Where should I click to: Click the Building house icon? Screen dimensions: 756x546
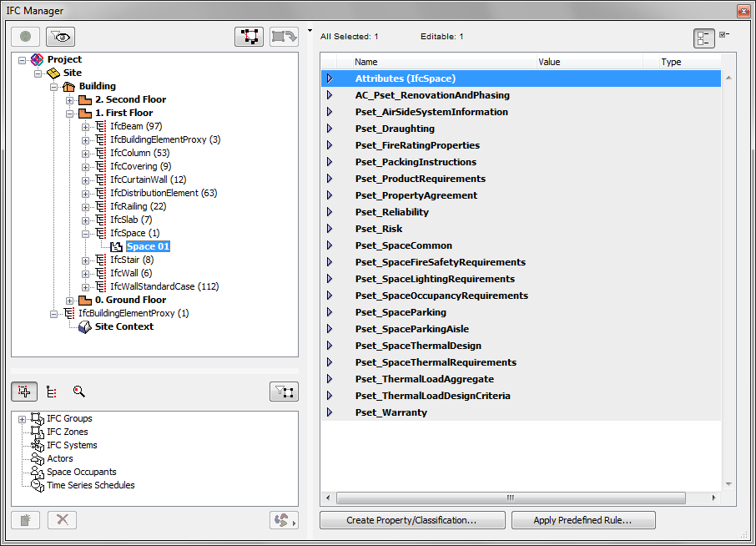click(69, 86)
